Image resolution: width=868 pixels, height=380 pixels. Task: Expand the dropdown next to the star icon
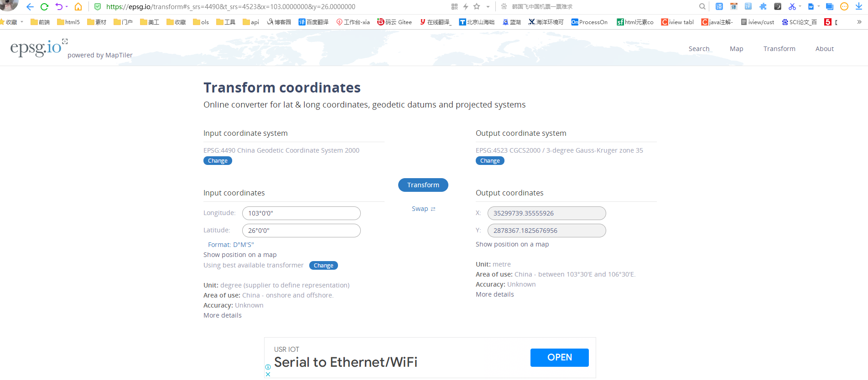pyautogui.click(x=488, y=7)
